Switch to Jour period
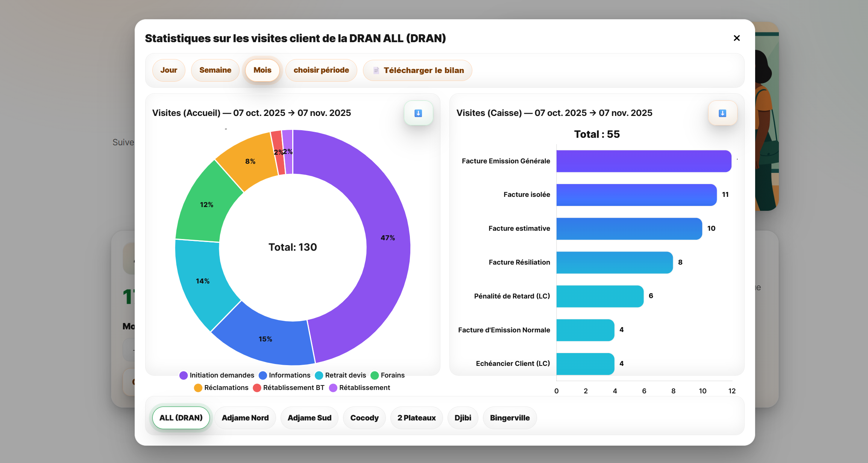The height and width of the screenshot is (463, 868). pyautogui.click(x=168, y=70)
